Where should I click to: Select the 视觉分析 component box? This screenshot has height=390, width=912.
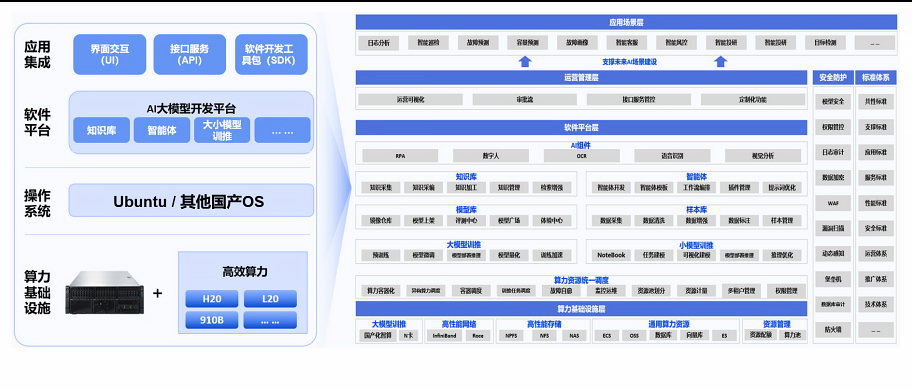pyautogui.click(x=763, y=156)
